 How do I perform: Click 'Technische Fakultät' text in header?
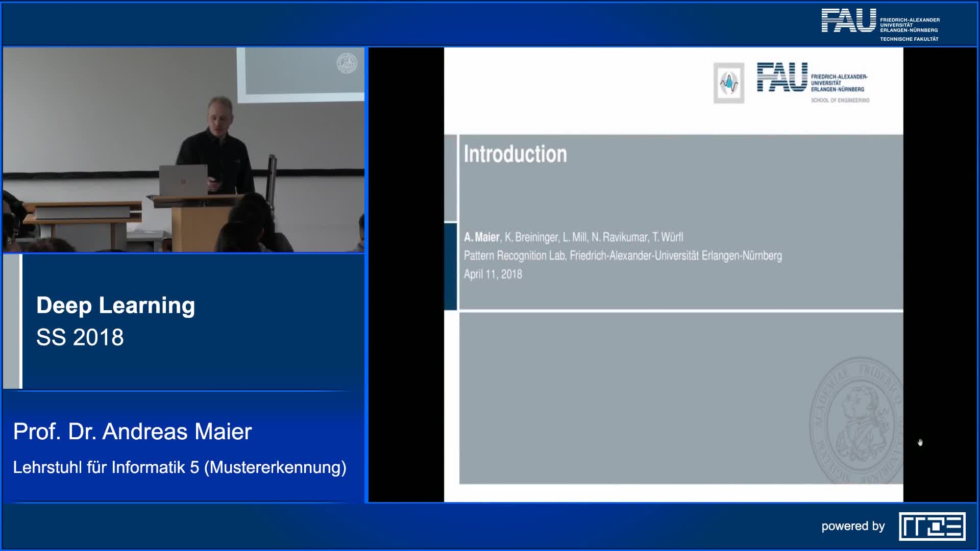909,39
